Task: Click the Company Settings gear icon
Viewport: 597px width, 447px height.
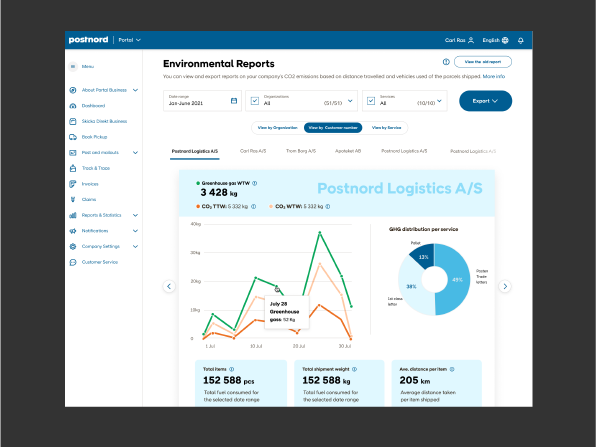Action: tap(73, 246)
